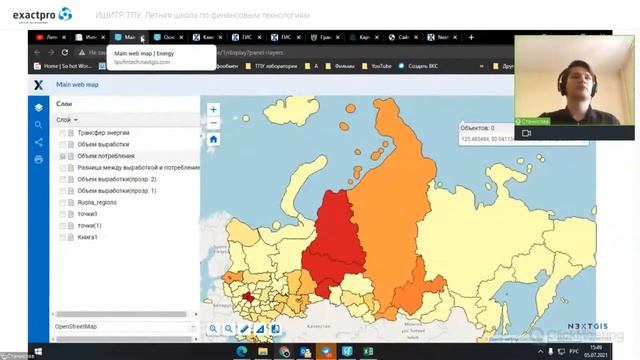640x360 pixels.
Task: Enable the Книга1 layer checkbox
Action: pyautogui.click(x=62, y=237)
